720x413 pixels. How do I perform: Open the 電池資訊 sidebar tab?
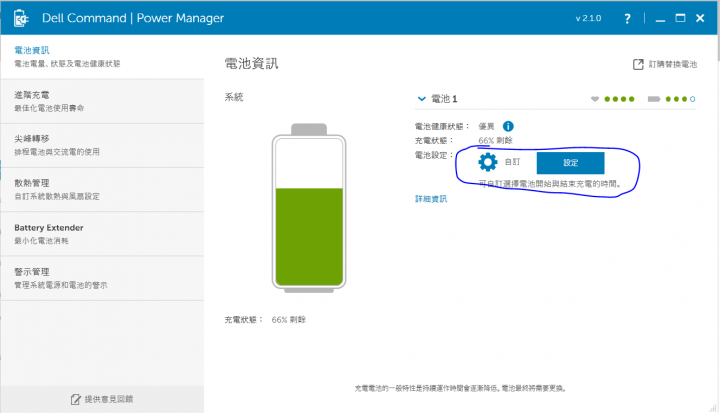pos(100,56)
